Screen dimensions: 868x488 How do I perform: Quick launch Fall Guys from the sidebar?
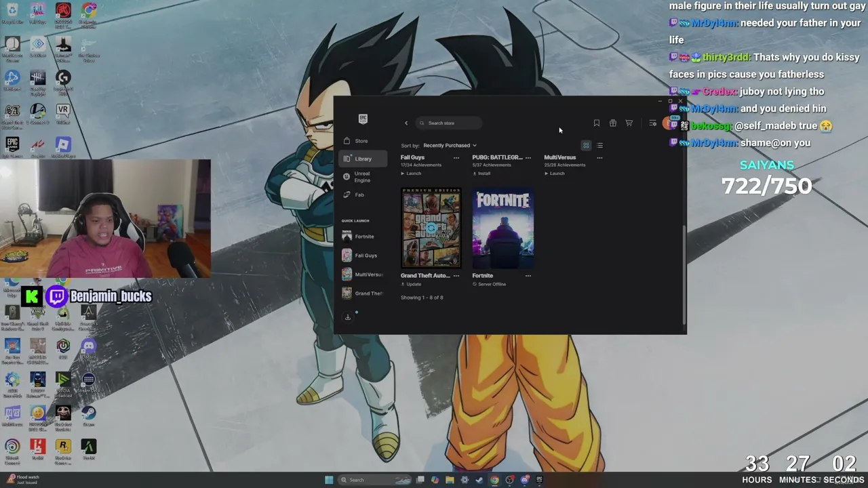[x=361, y=256]
